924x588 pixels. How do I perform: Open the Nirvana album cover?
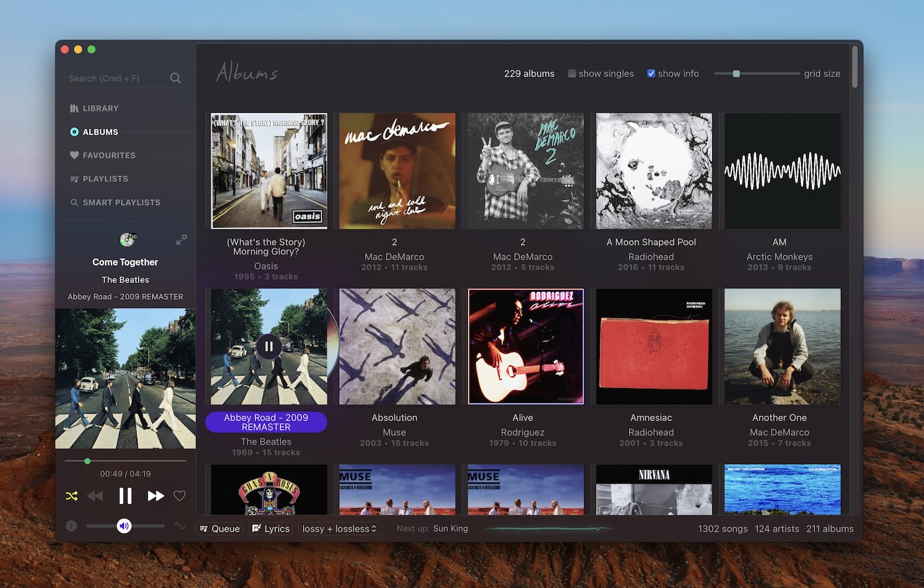[x=654, y=489]
